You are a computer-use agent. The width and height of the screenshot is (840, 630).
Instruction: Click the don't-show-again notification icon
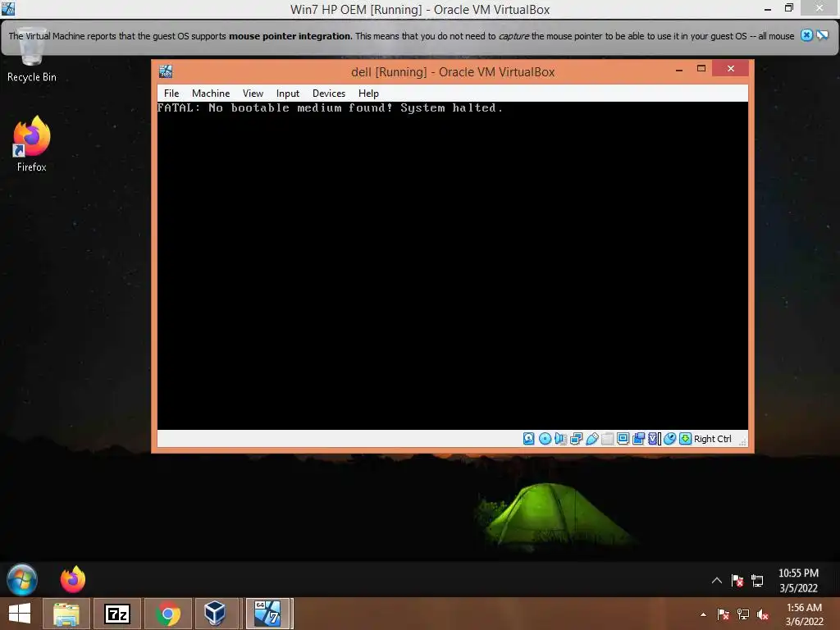(822, 35)
